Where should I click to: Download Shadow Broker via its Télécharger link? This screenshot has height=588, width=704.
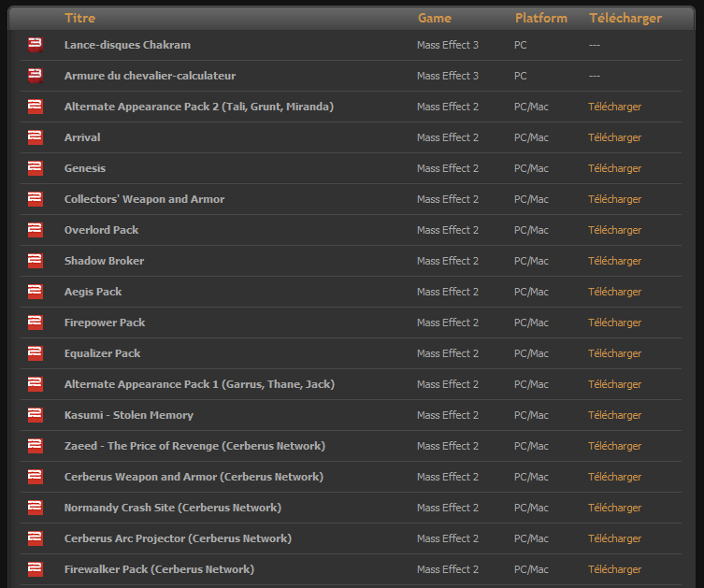tap(614, 261)
